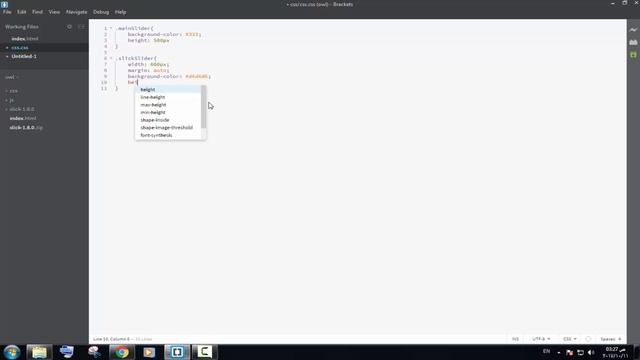Screen dimensions: 640x360
Task: Open the Camtasia taskbar icon
Action: pos(204,352)
